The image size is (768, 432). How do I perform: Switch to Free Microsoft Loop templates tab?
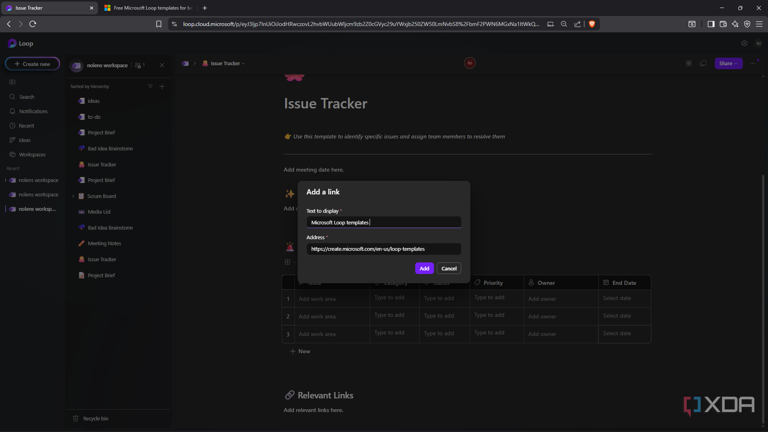149,8
